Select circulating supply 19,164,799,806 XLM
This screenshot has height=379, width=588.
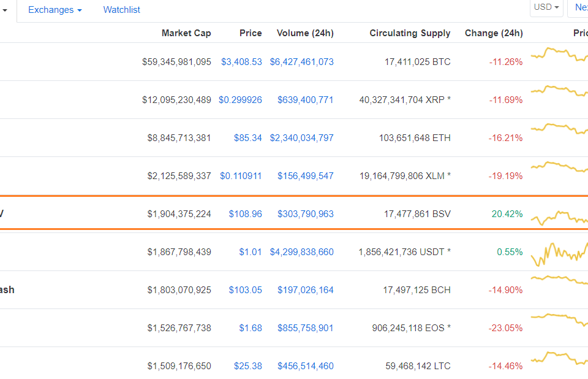point(405,176)
